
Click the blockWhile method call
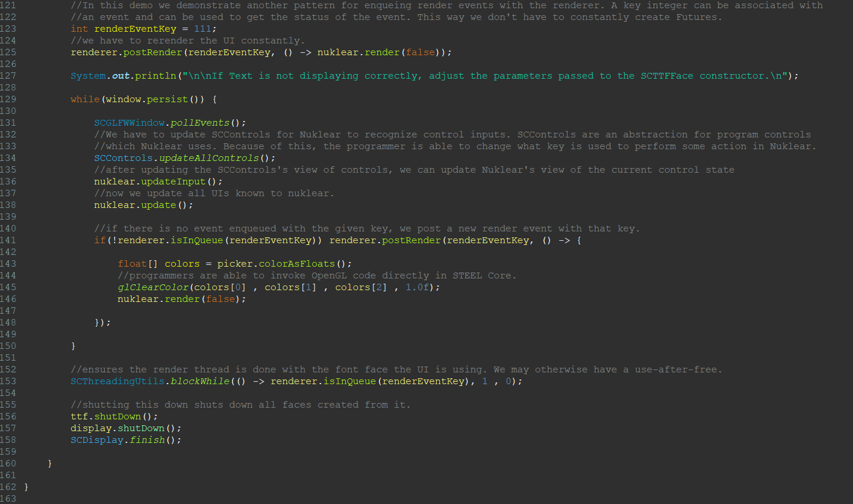(x=200, y=381)
